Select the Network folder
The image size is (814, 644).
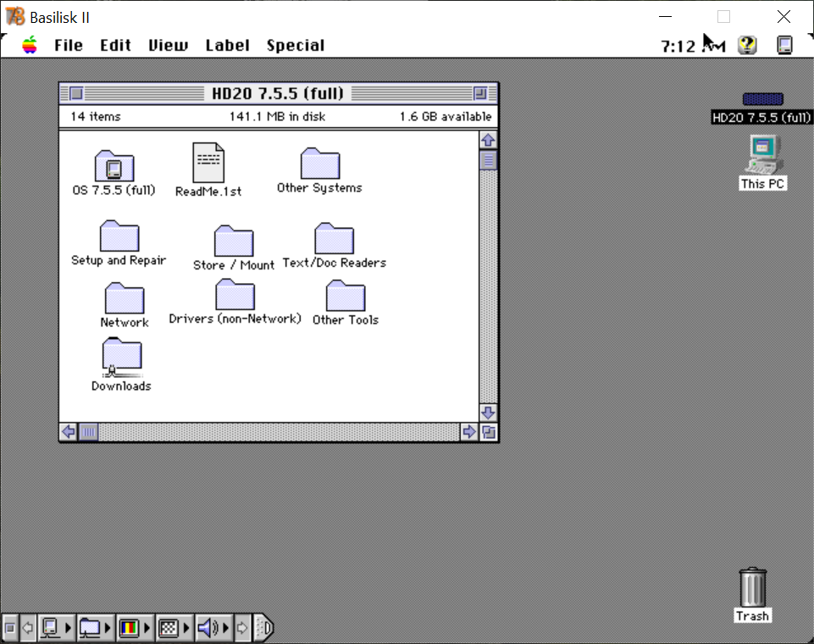coord(125,298)
